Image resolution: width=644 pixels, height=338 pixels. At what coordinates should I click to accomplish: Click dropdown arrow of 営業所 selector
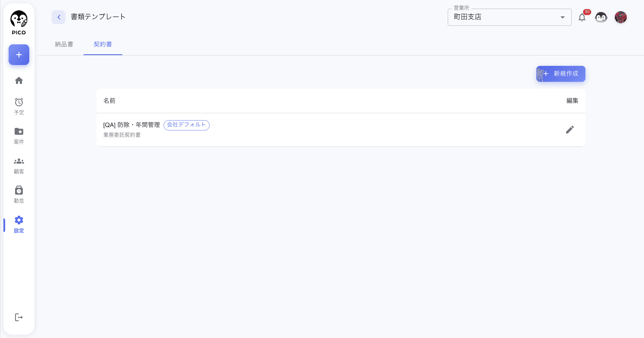point(562,17)
